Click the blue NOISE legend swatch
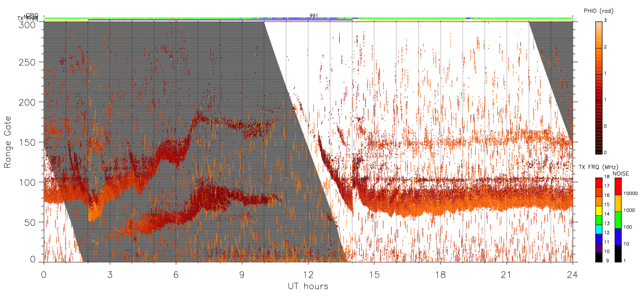The height and width of the screenshot is (297, 644). pos(618,237)
